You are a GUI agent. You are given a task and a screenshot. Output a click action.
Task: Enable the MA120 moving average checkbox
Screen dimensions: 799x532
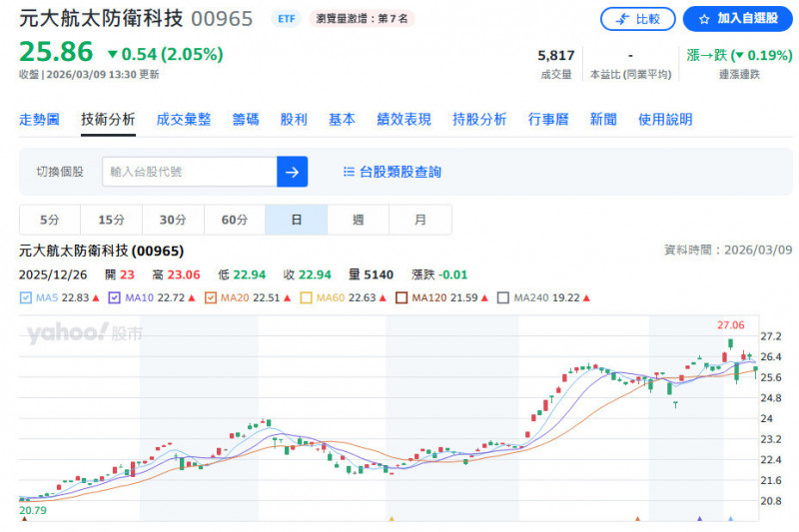[x=401, y=297]
